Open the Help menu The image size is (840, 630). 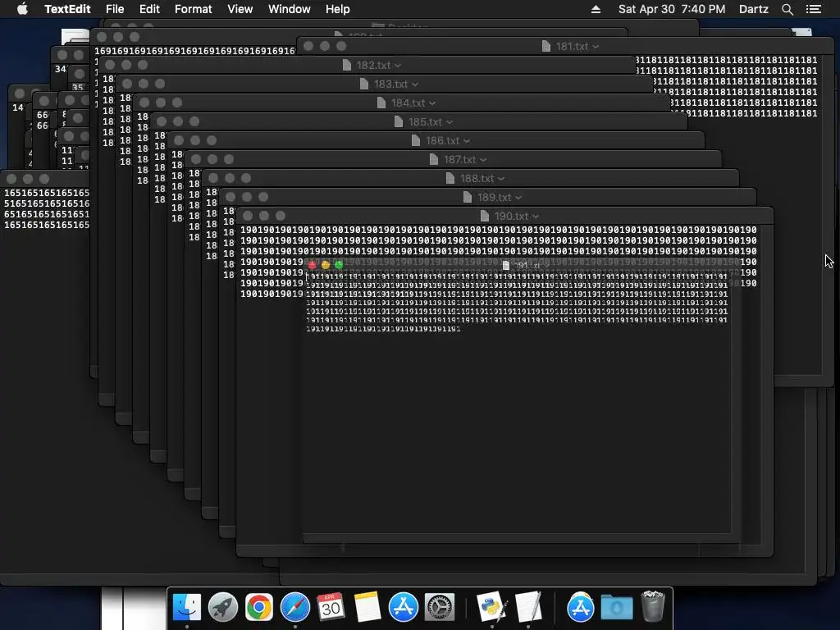pos(337,9)
